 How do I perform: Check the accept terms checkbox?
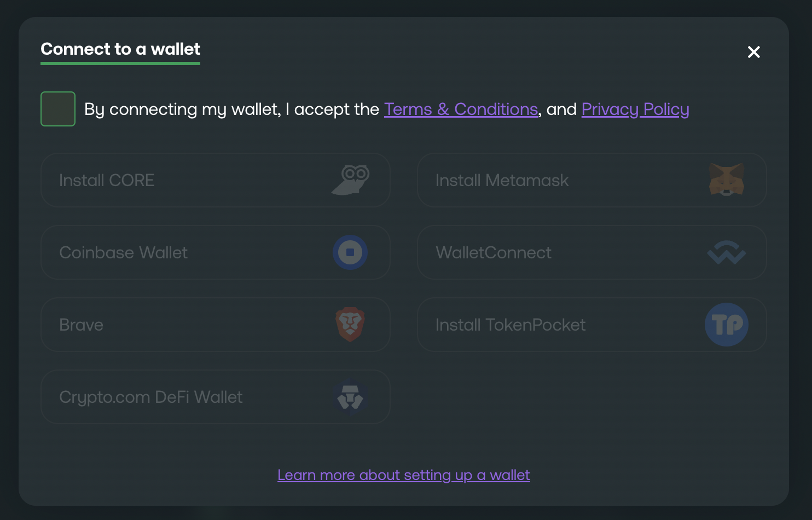[58, 109]
